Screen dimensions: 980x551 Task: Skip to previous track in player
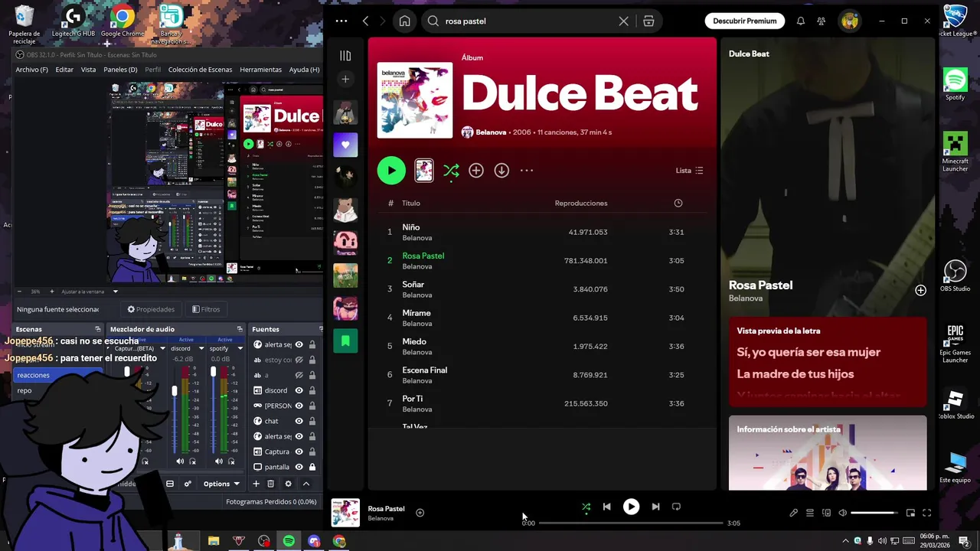[x=606, y=507]
